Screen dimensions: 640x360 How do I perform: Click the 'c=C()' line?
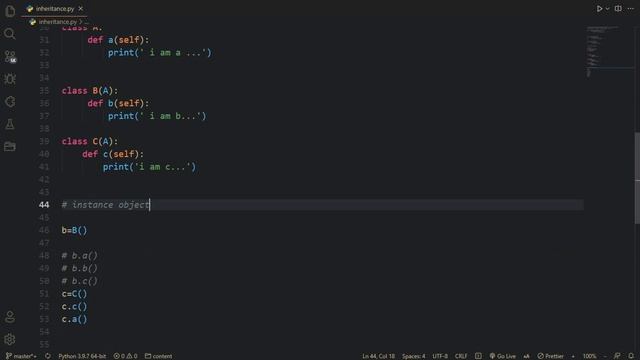pos(74,294)
